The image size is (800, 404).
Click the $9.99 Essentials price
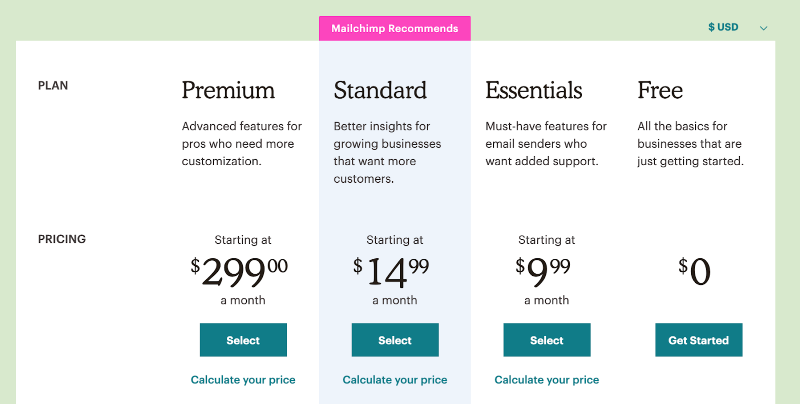click(544, 271)
